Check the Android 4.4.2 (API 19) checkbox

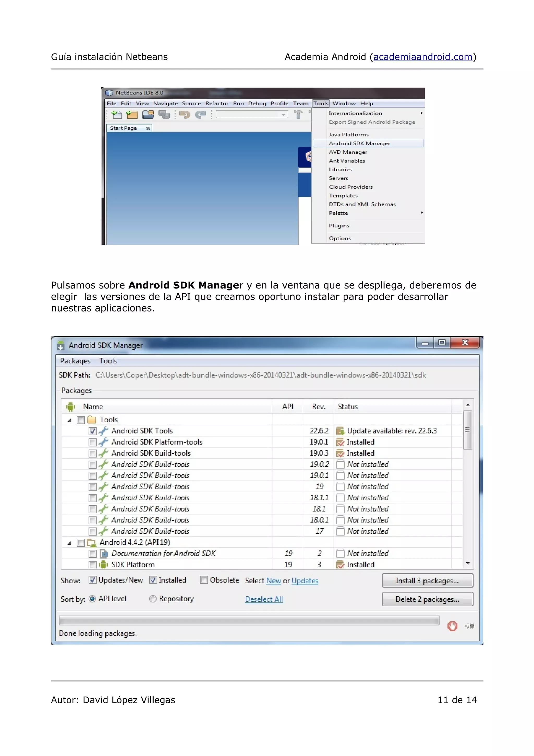coord(81,543)
